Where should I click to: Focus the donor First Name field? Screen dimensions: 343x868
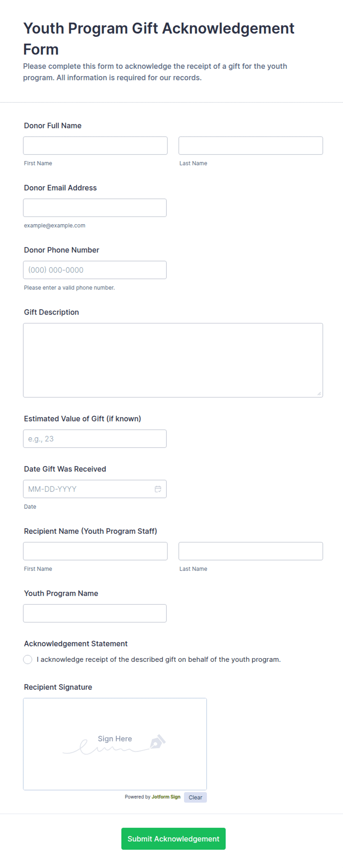[95, 146]
